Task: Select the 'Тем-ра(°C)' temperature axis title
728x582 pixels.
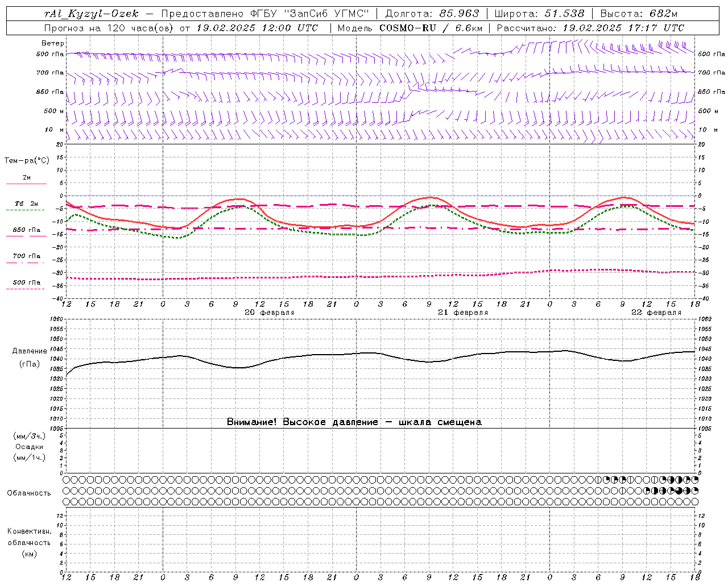Action: 27,161
